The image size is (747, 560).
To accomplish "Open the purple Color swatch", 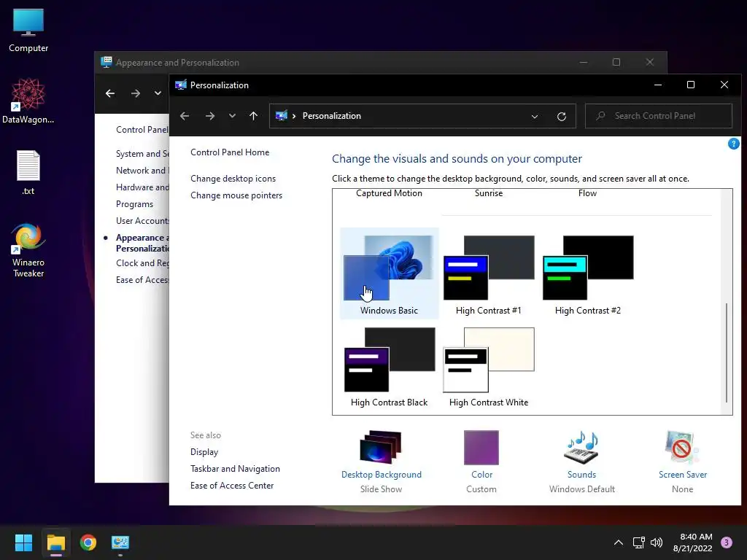I will [481, 447].
